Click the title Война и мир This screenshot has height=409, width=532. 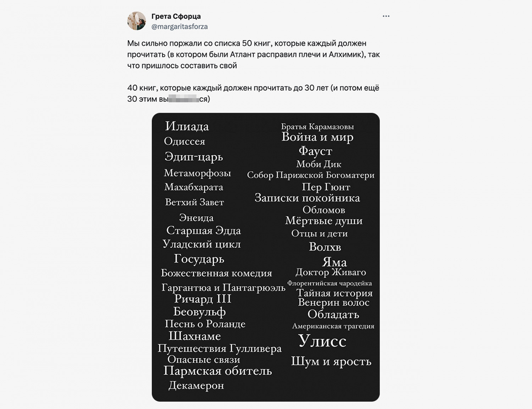click(317, 137)
